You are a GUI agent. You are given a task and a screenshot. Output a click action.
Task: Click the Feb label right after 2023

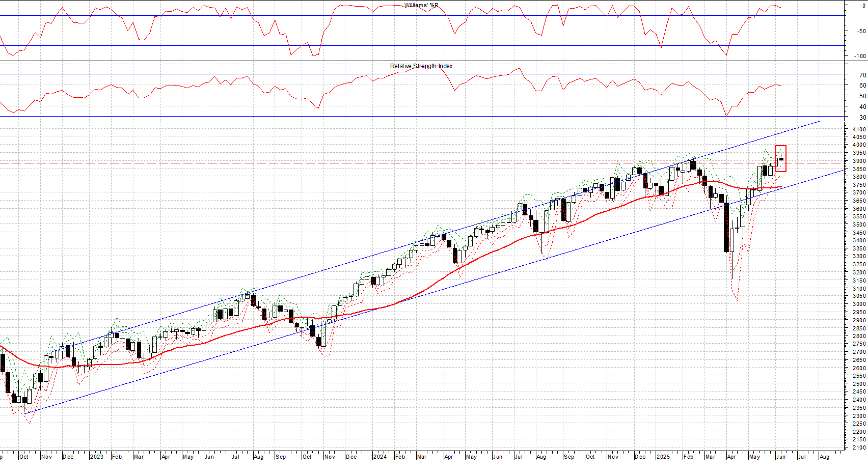[117, 457]
